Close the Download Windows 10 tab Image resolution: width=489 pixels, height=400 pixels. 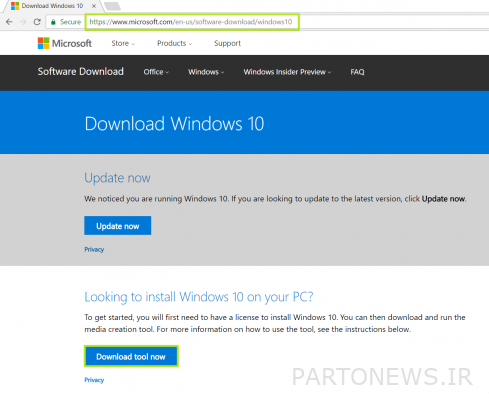pyautogui.click(x=94, y=6)
